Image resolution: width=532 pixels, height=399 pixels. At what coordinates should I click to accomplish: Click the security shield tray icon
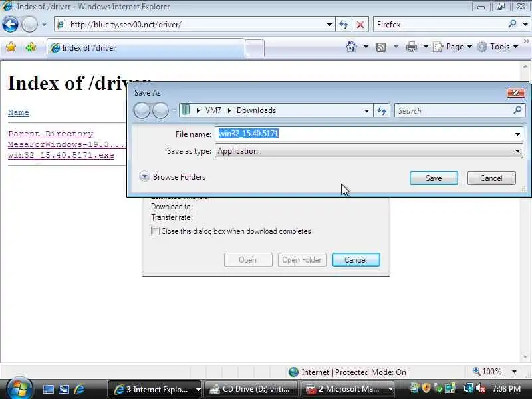point(426,388)
